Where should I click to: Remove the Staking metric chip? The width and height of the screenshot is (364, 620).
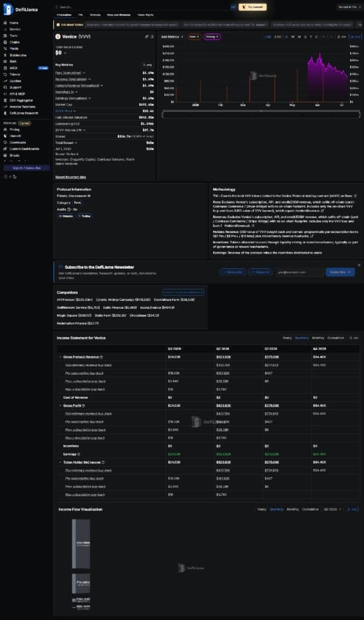pos(218,36)
